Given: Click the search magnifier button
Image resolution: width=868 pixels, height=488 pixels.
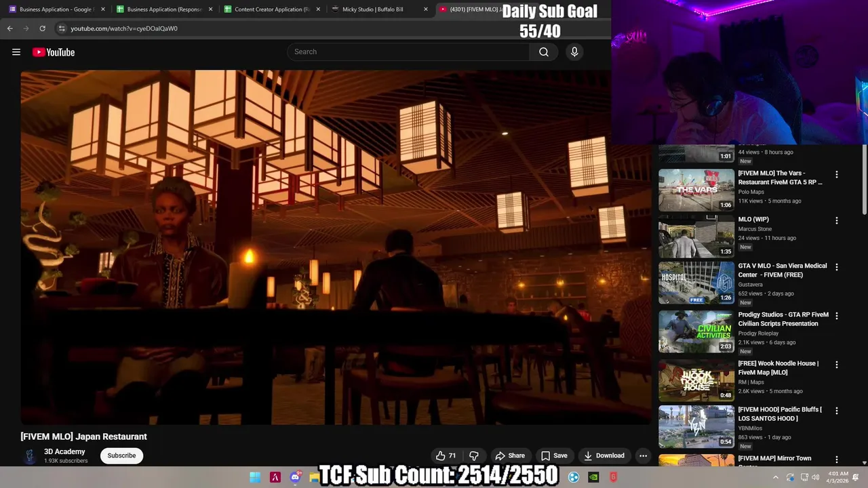Looking at the screenshot, I should [544, 52].
